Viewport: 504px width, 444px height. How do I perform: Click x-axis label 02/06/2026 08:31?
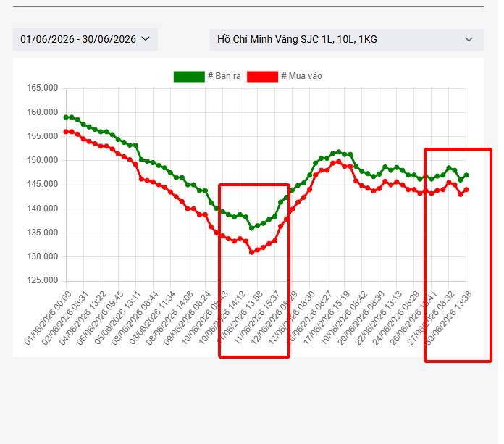pos(65,318)
